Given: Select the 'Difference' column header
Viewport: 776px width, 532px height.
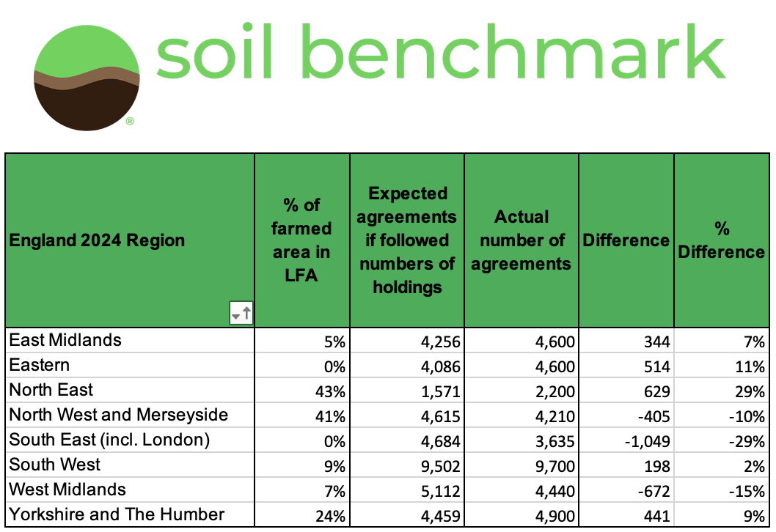Looking at the screenshot, I should click(x=626, y=240).
